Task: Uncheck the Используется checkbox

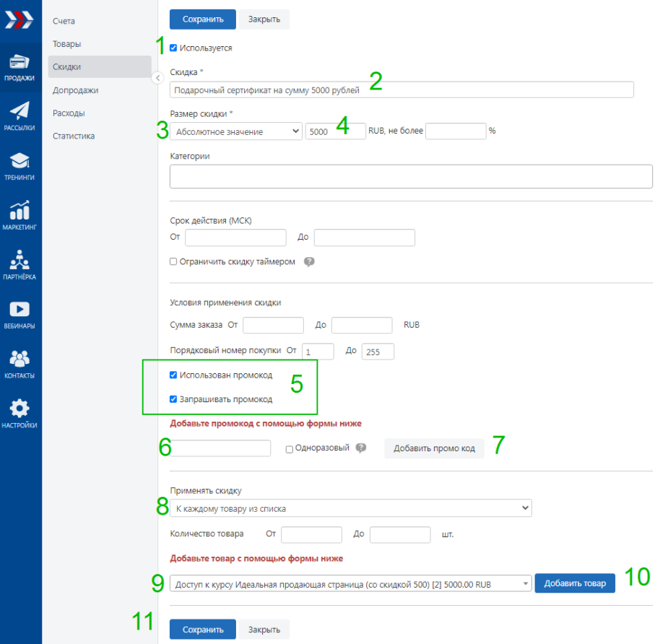Action: 173,48
